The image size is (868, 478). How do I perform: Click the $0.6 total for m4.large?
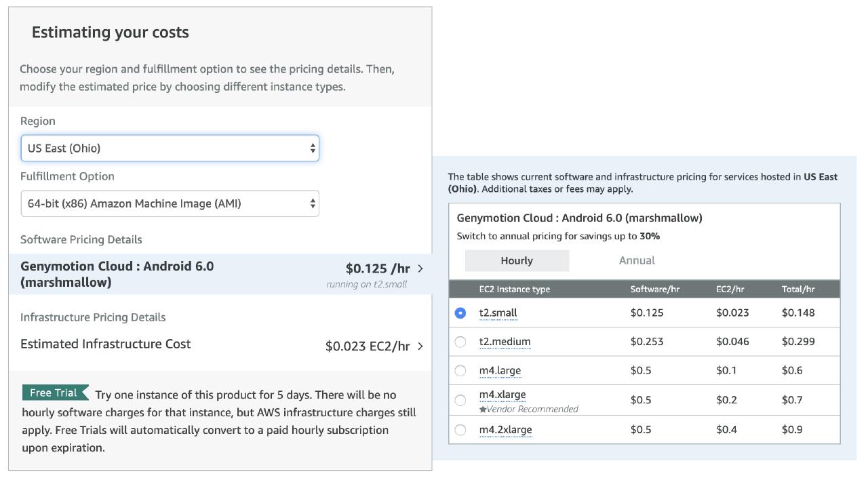point(792,371)
